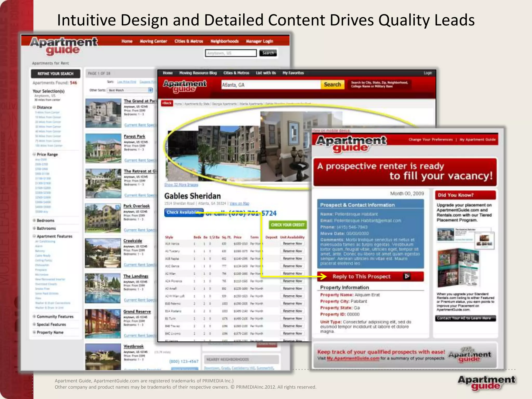This screenshot has width=532, height=399.
Task: Click the My Apartment Guide logo in the email footer
Action: pos(470,355)
